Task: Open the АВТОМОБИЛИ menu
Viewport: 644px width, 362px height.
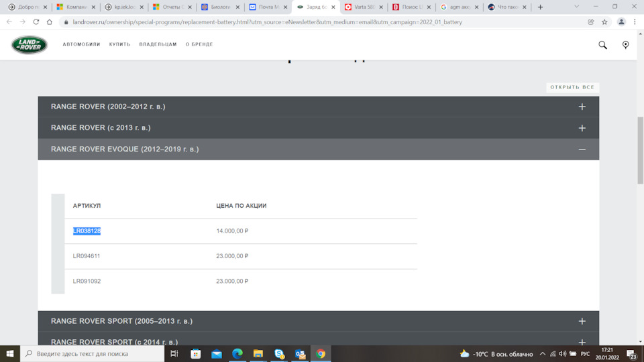Action: [81, 44]
